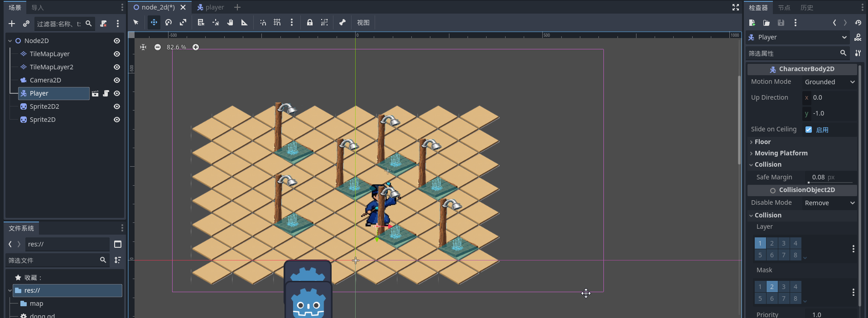Adjust the Safe Margin slider
This screenshot has width=868, height=318.
pos(830,182)
